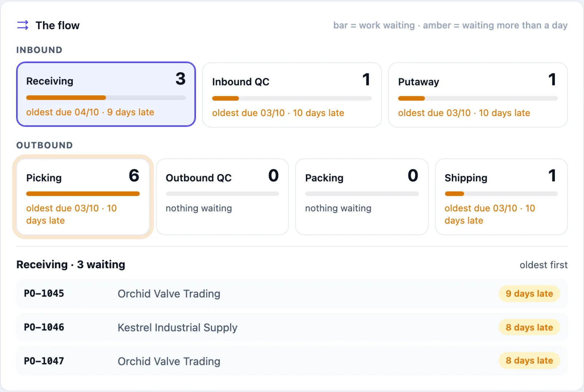The height and width of the screenshot is (392, 584).
Task: Click the INBOUND section label
Action: pos(39,50)
